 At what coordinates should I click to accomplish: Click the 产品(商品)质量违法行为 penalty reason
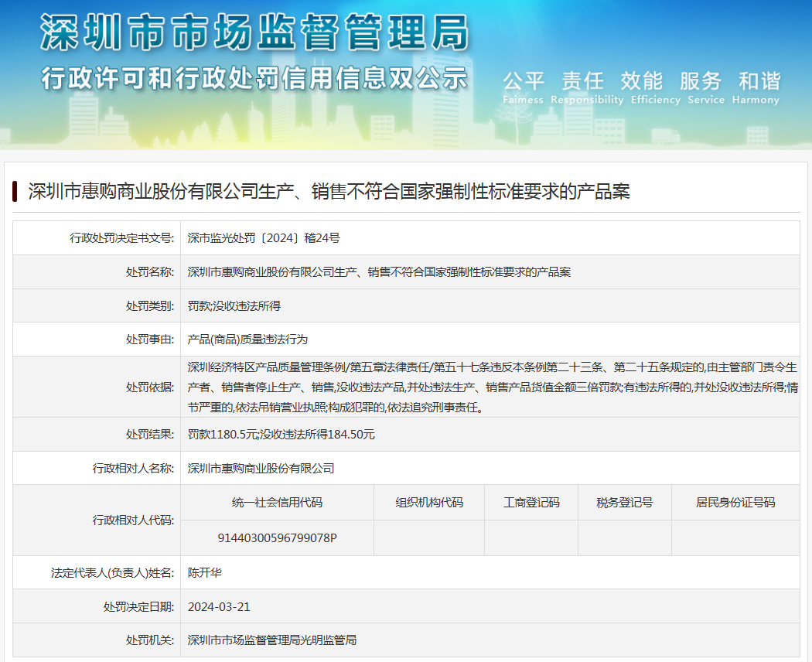coord(247,340)
